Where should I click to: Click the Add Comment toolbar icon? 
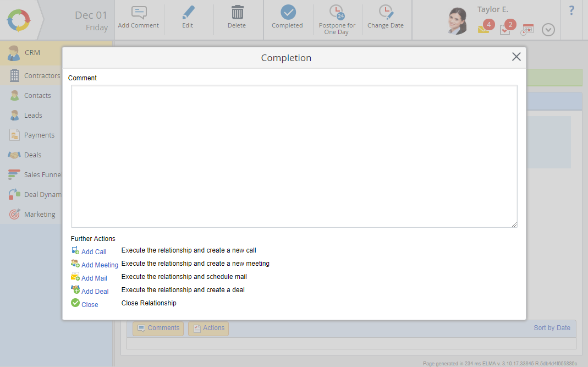[x=138, y=13]
